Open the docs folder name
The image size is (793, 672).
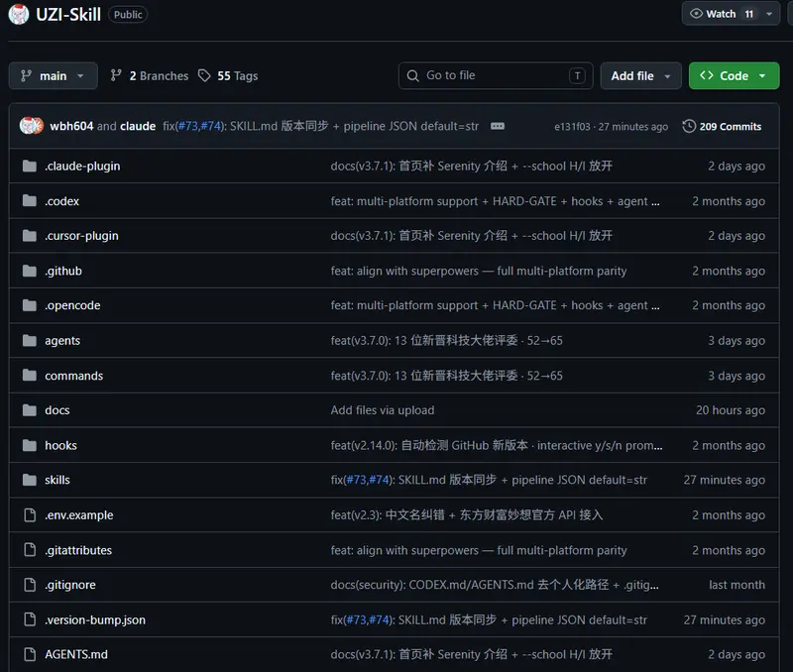coord(57,410)
